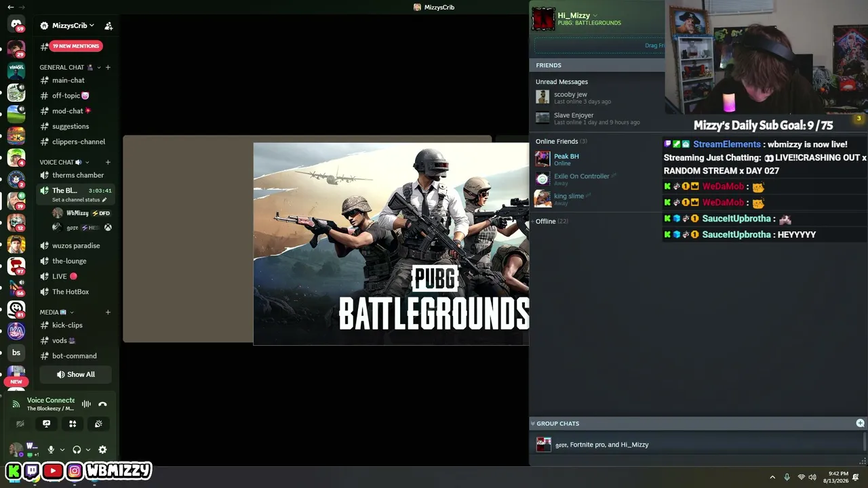Click Show All channels button

pos(75,374)
